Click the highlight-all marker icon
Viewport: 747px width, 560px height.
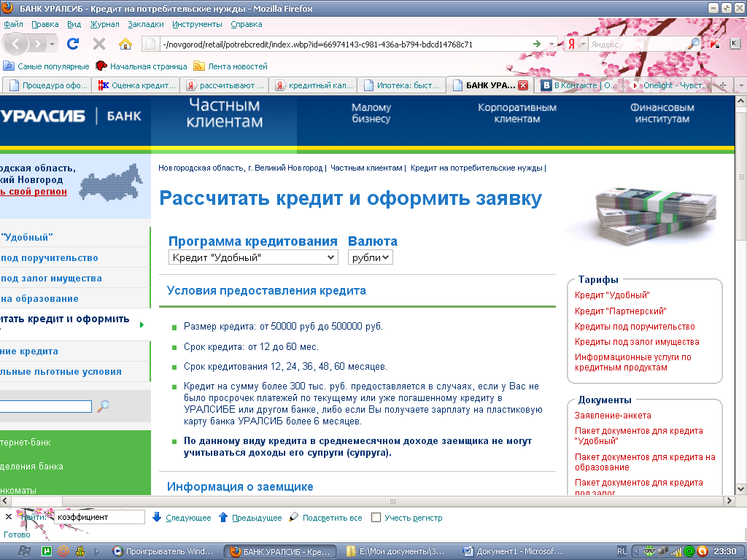294,517
